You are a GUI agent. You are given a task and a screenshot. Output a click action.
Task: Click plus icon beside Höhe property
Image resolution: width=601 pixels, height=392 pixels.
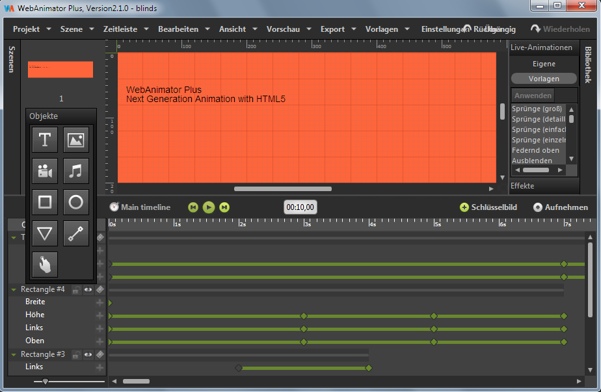coord(100,316)
